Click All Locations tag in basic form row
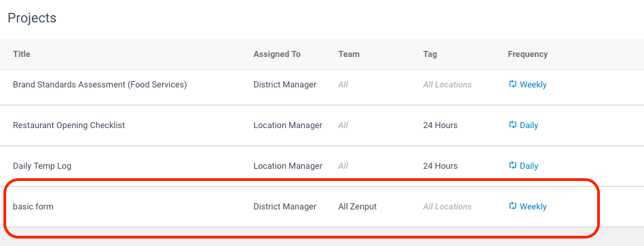Screen dimensions: 644x246 pyautogui.click(x=447, y=206)
